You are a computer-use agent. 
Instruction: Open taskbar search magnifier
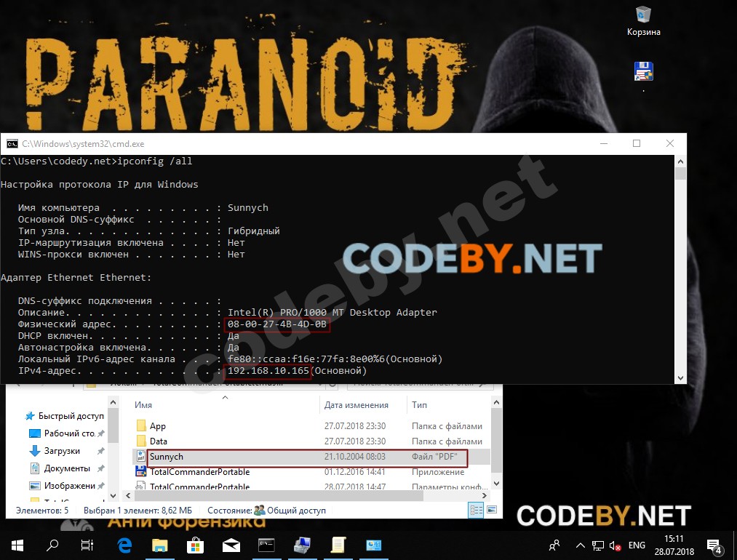click(52, 545)
